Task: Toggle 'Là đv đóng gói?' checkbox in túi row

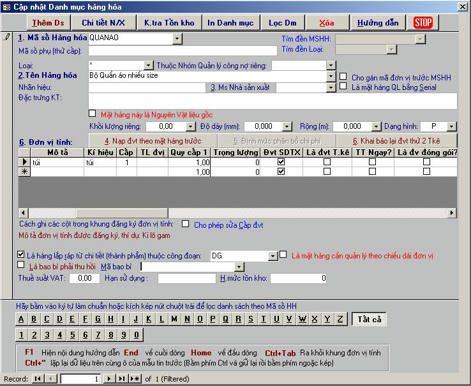Action: (426, 162)
